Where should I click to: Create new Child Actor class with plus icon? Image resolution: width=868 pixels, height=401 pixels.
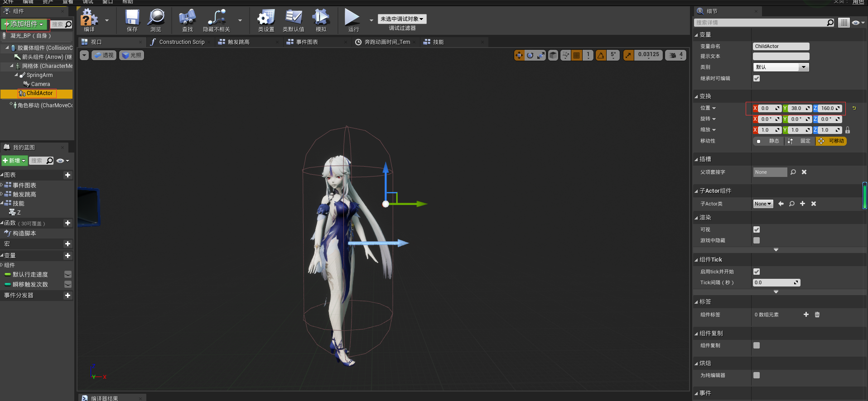[x=803, y=204]
